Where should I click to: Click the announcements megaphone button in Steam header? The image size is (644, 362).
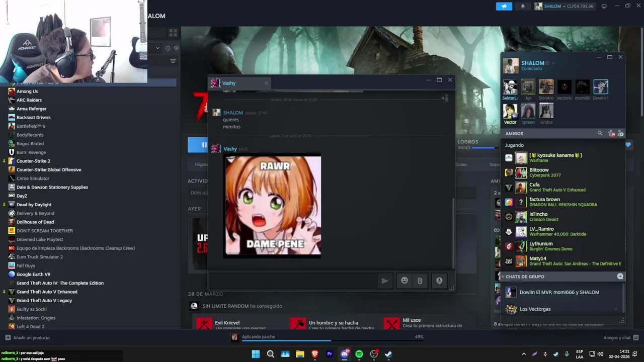click(x=504, y=6)
